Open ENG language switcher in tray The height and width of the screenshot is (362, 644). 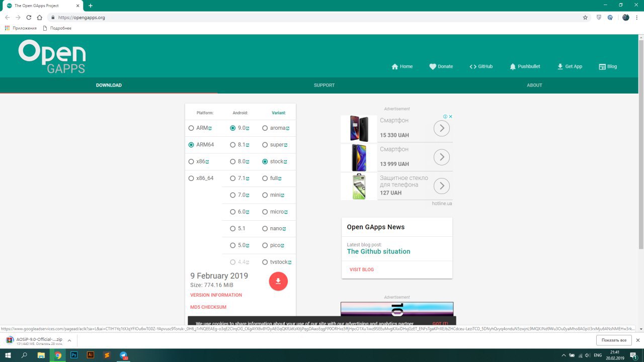598,355
